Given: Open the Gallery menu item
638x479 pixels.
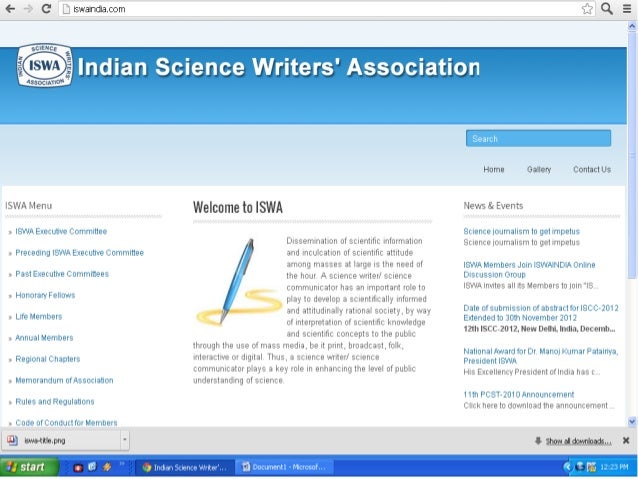Looking at the screenshot, I should pos(539,169).
